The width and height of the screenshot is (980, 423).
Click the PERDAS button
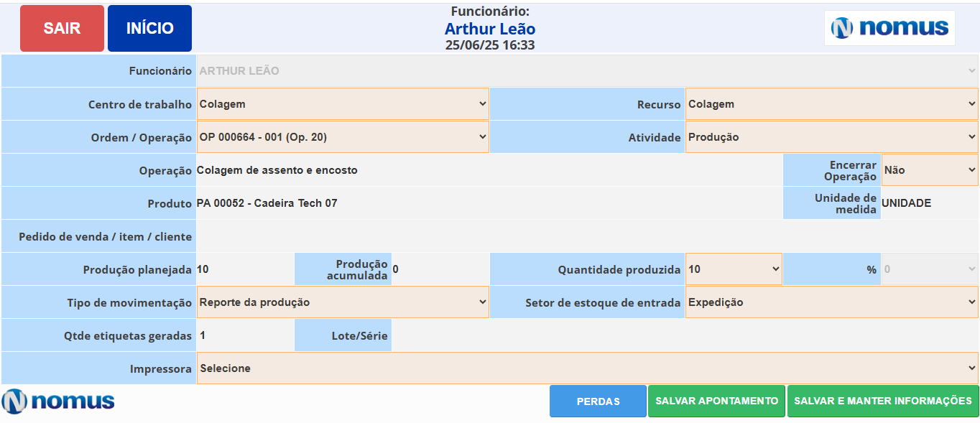(x=598, y=401)
